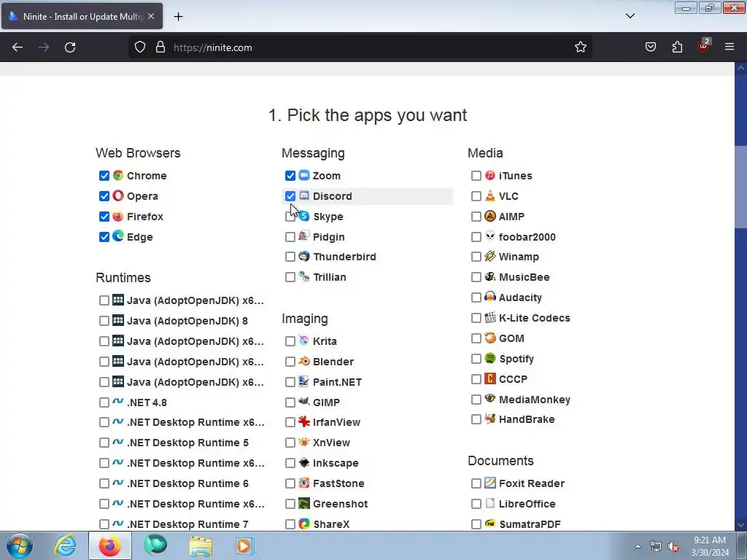Open the list all tabs dropdown arrow
The height and width of the screenshot is (560, 747).
pyautogui.click(x=630, y=16)
